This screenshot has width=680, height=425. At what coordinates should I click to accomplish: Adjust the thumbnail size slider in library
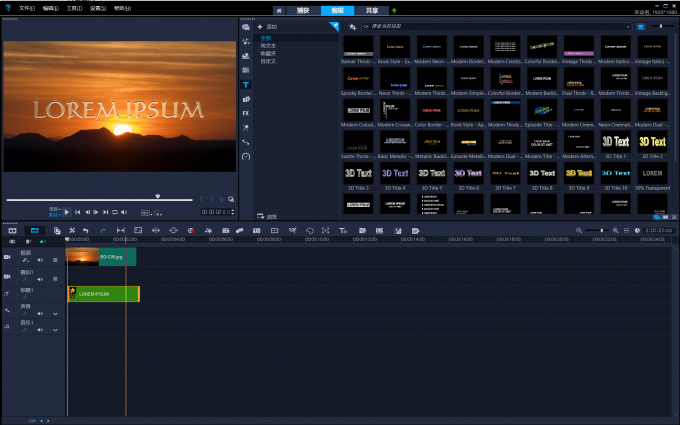661,26
